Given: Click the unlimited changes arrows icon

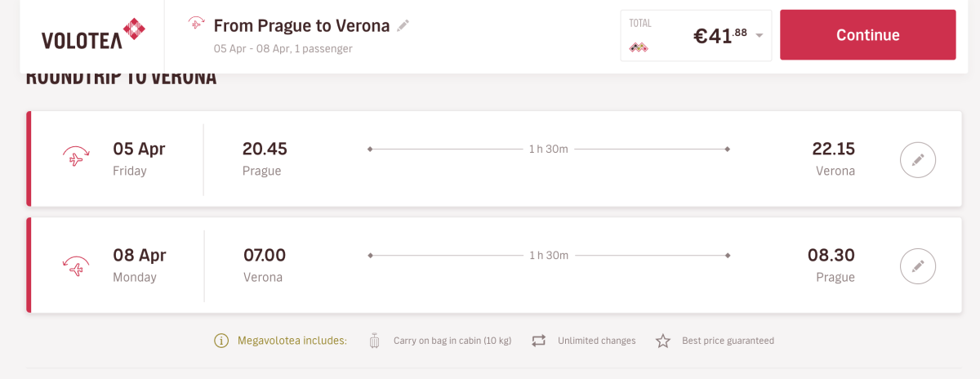Looking at the screenshot, I should [538, 341].
